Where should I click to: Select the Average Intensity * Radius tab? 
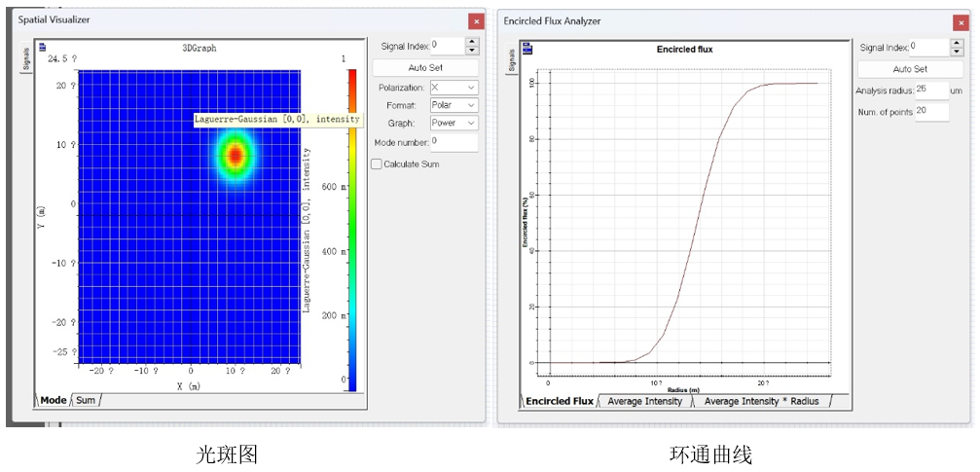[761, 401]
